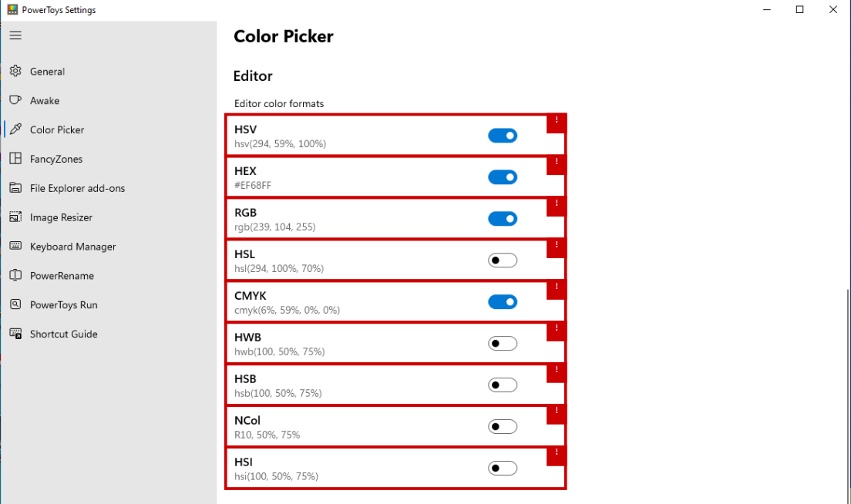Select the Keyboard Manager keyboard icon
This screenshot has width=851, height=504.
point(16,247)
